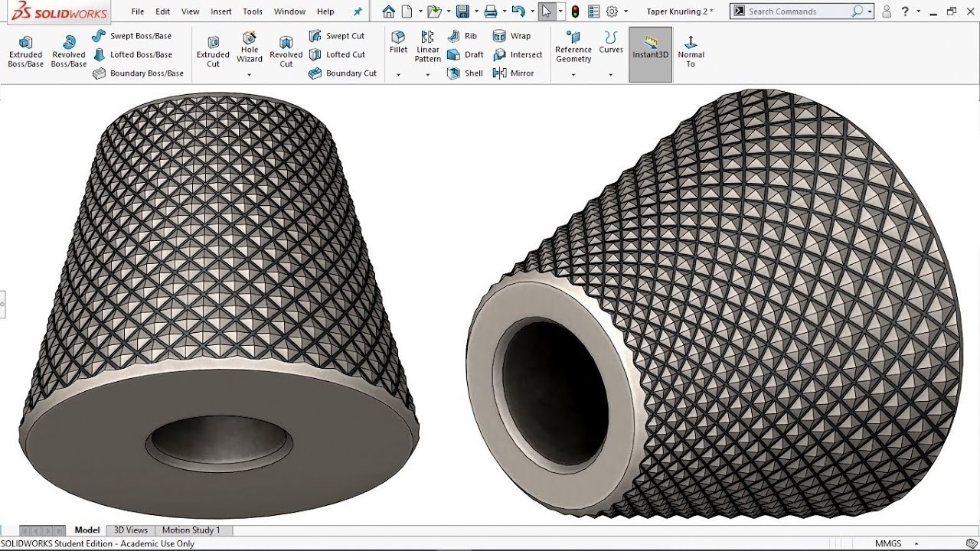Image resolution: width=980 pixels, height=551 pixels.
Task: Click the Undo button
Action: pos(518,11)
